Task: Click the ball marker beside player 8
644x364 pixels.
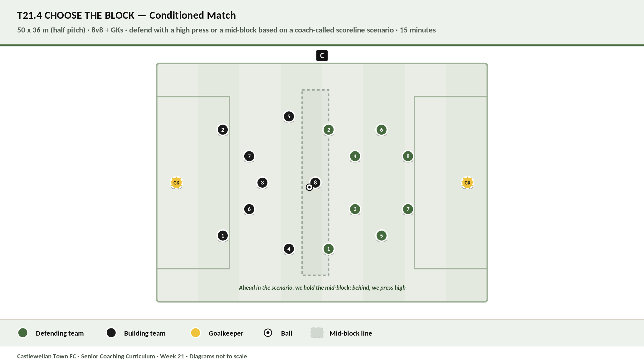Action: 309,187
